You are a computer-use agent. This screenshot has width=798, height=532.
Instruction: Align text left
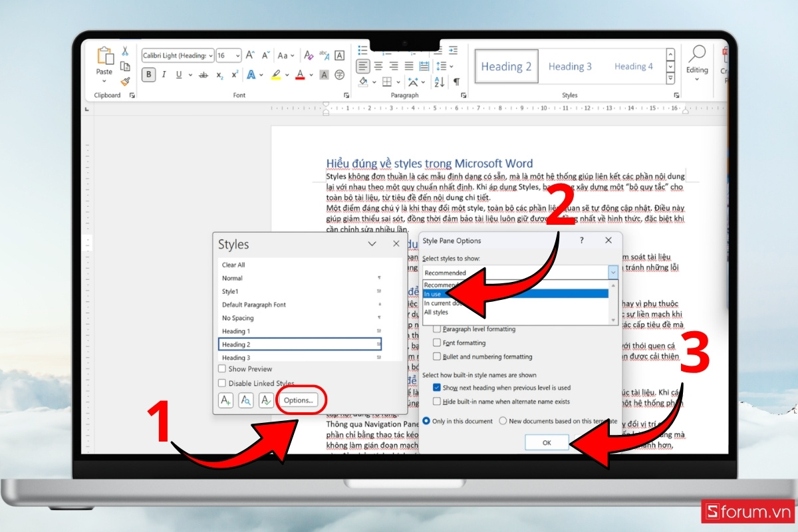(363, 66)
